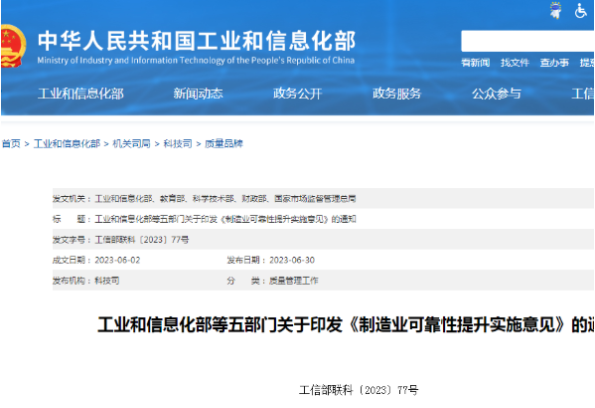Open 工业和信息化部 breadcrumb link
Viewport: 595px width, 408px height.
click(x=67, y=143)
